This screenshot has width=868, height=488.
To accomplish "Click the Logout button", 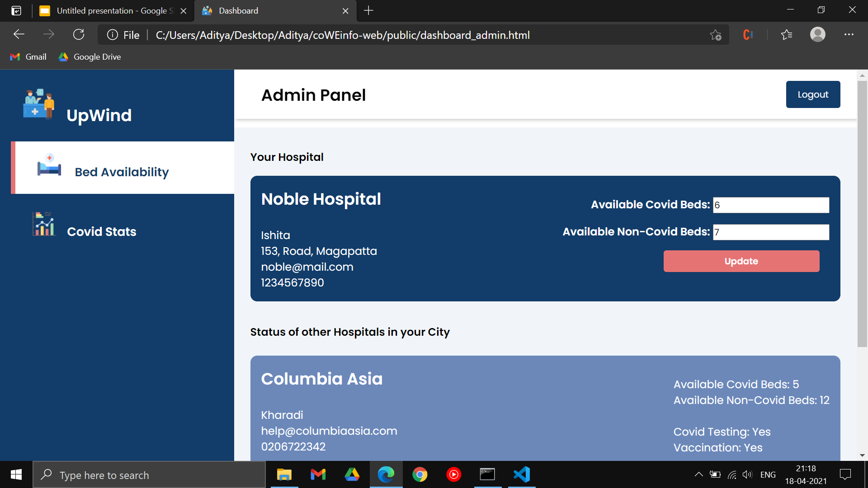I will 813,94.
